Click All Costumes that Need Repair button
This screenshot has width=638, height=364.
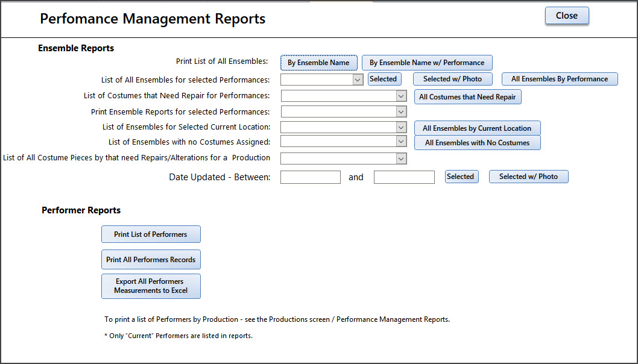tap(467, 97)
